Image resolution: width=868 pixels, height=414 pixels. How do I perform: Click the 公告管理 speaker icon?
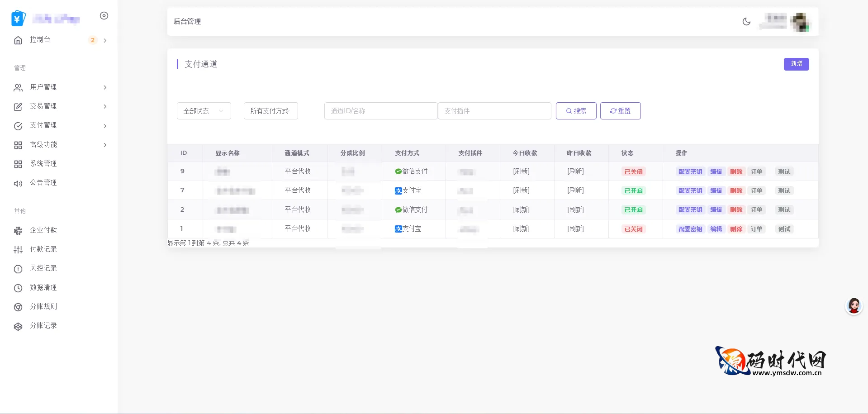[18, 183]
